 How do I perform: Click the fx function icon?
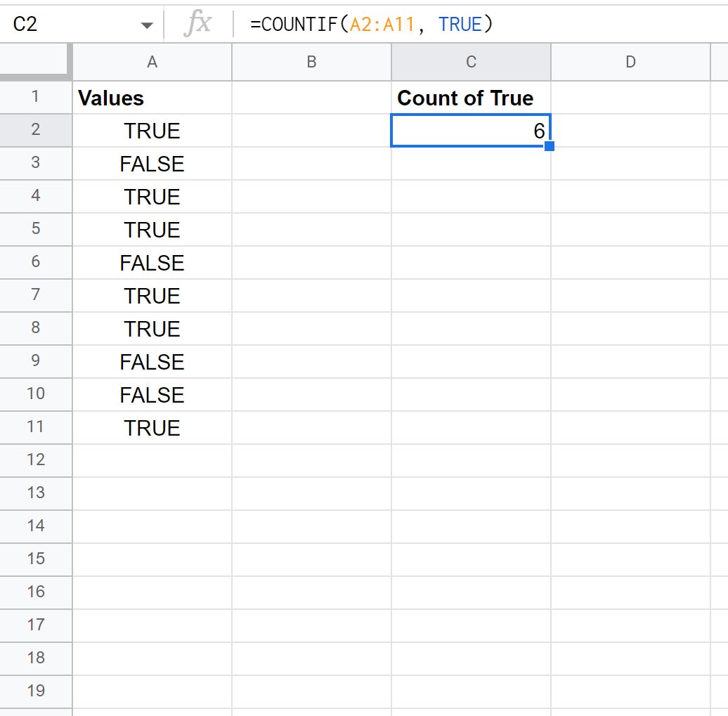pyautogui.click(x=197, y=23)
